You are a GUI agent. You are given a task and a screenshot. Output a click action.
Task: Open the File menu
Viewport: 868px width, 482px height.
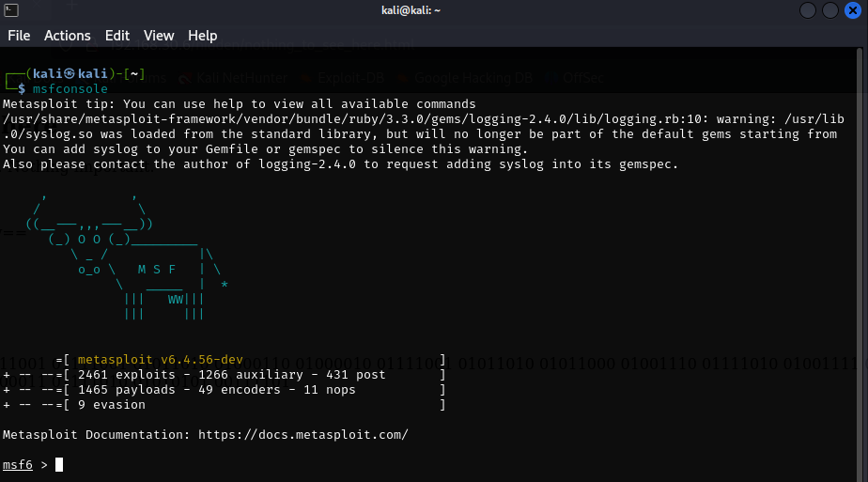[19, 36]
